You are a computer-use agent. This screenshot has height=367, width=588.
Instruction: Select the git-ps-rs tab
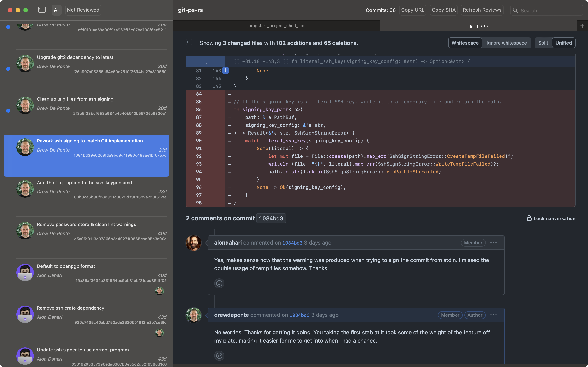(x=478, y=26)
